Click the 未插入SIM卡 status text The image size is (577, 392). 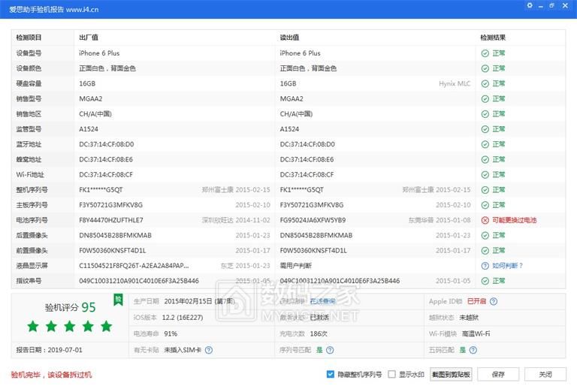pyautogui.click(x=183, y=350)
